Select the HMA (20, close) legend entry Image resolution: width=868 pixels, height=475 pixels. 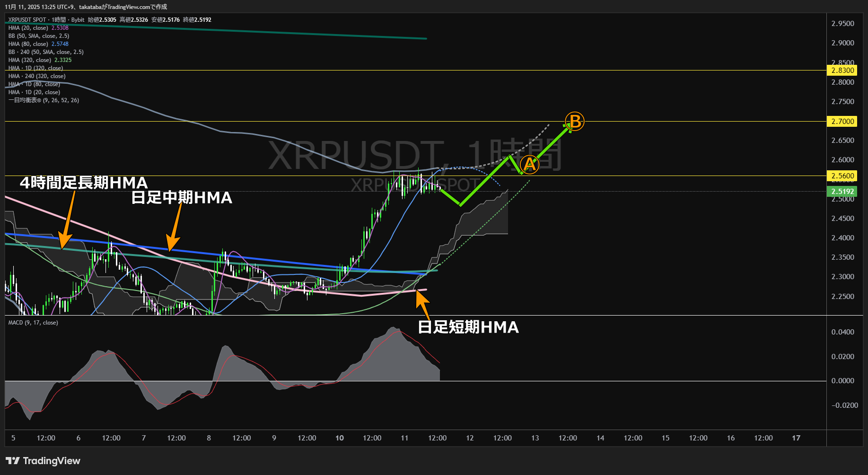coord(28,28)
